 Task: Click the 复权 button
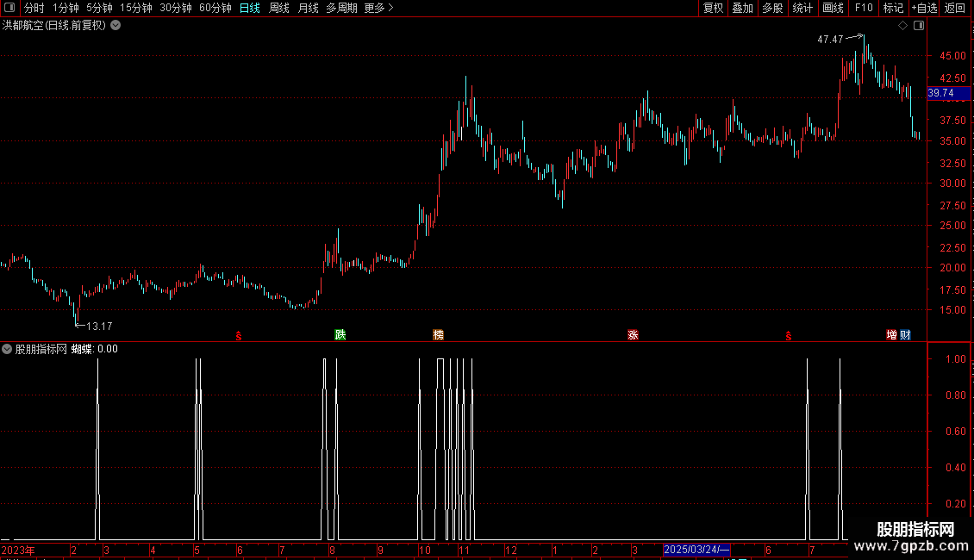(713, 8)
